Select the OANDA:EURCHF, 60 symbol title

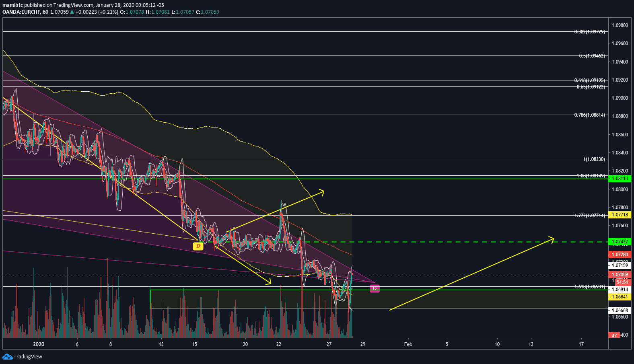25,12
